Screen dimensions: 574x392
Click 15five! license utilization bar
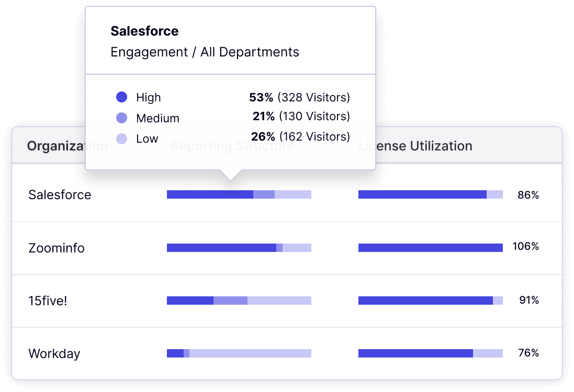click(x=431, y=301)
